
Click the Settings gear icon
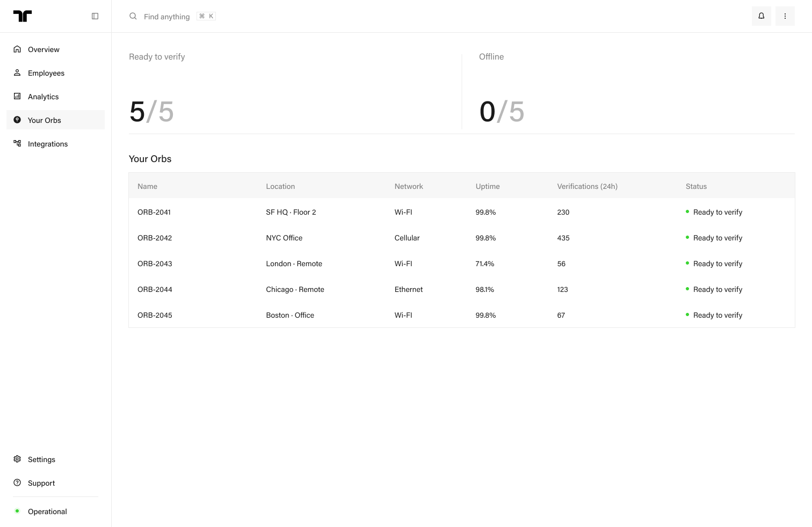[17, 459]
